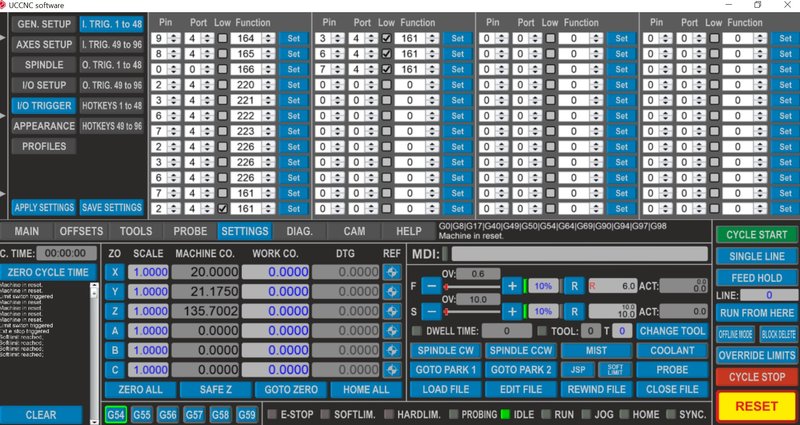Zero the B axis work coordinate
800x425 pixels.
click(115, 351)
